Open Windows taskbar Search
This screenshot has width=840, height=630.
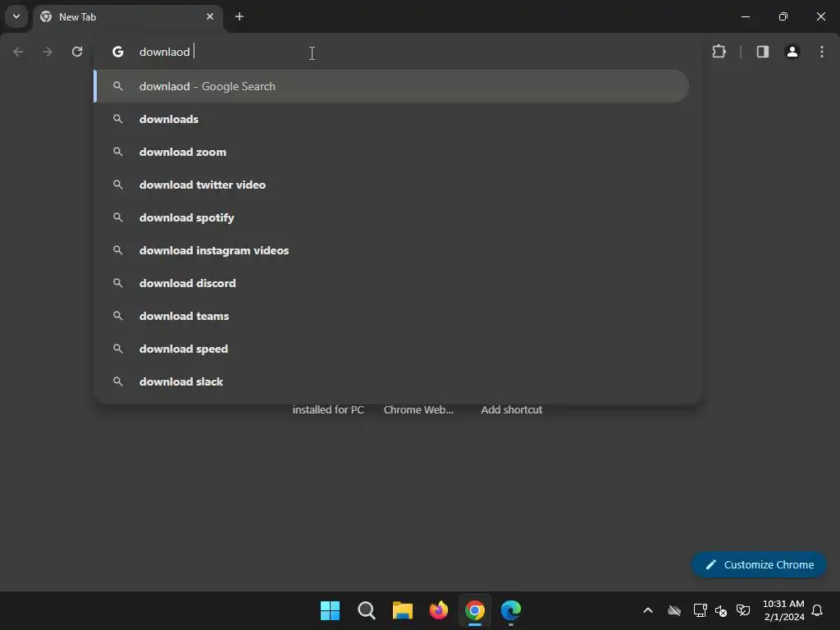(367, 610)
